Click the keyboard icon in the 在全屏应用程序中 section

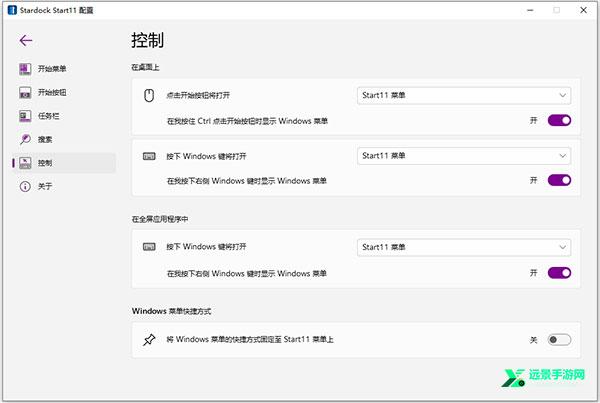pos(149,247)
